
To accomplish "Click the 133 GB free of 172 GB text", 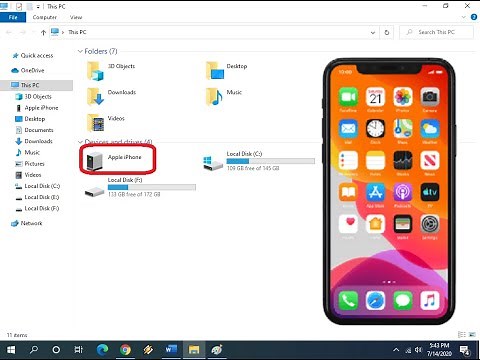I will (134, 194).
